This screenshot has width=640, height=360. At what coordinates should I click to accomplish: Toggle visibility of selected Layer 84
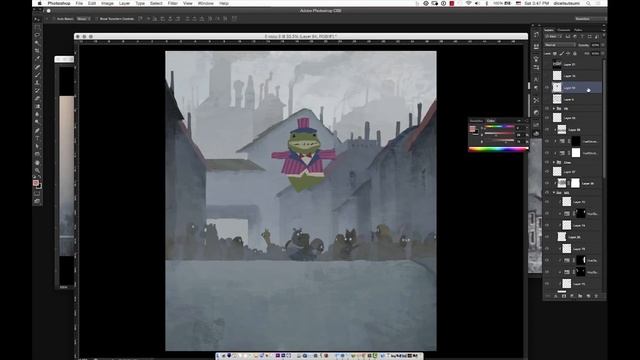(x=547, y=87)
